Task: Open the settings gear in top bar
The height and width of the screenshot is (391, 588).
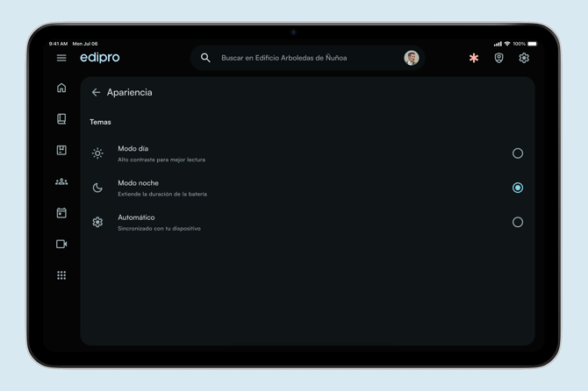Action: click(x=524, y=58)
